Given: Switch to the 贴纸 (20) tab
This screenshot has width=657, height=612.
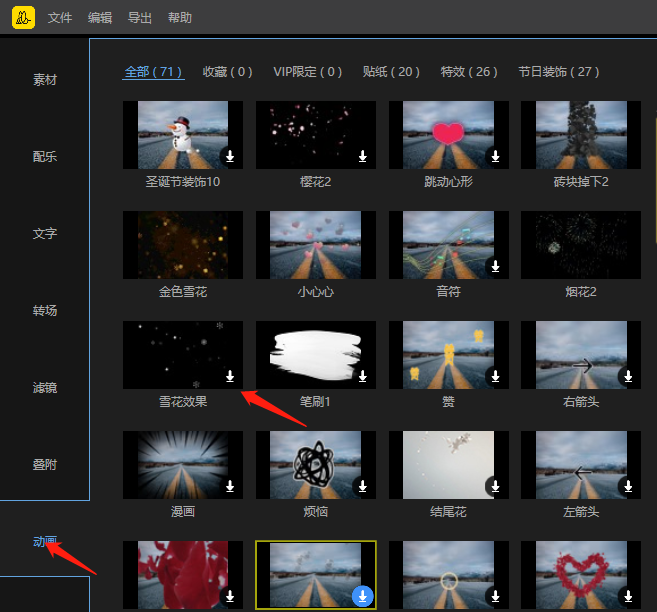Looking at the screenshot, I should (391, 72).
